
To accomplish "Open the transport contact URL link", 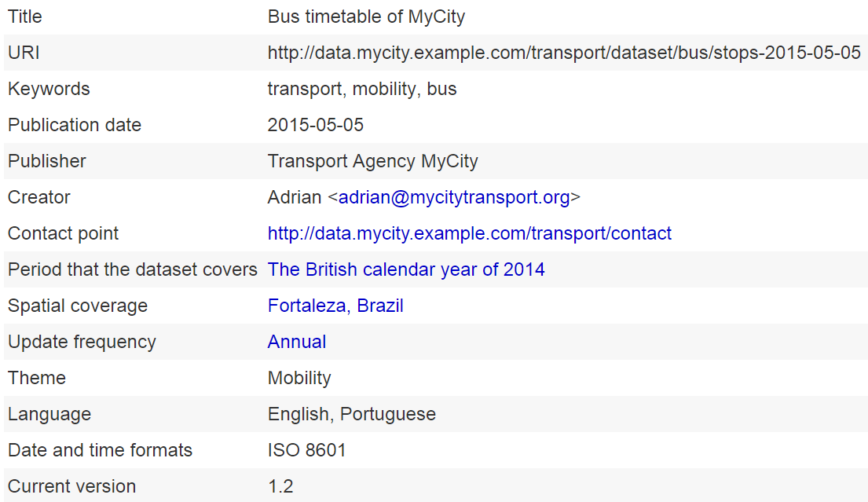I will click(x=469, y=233).
